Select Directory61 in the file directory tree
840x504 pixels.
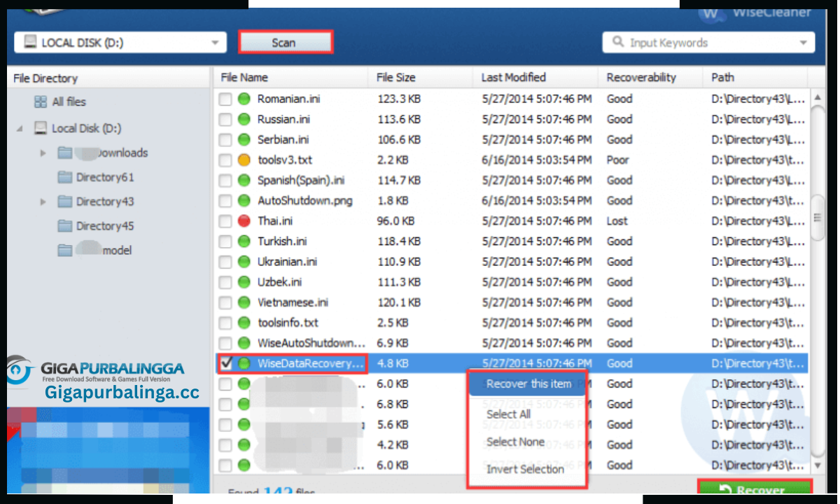pyautogui.click(x=105, y=177)
